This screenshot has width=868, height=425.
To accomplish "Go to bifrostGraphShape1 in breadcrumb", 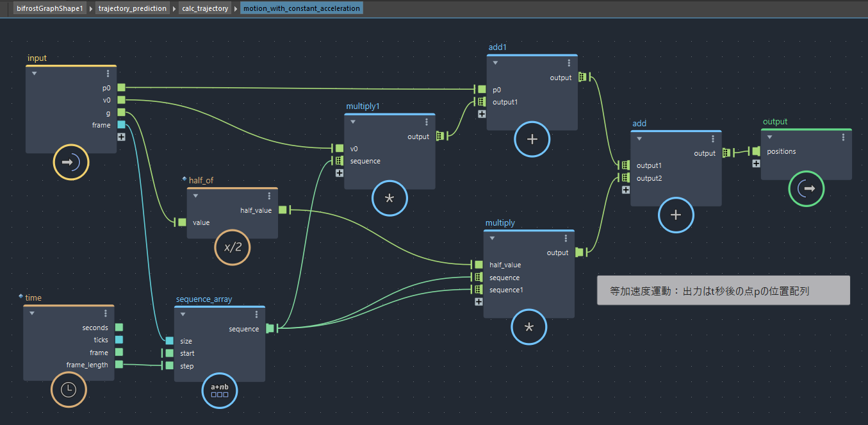I will tap(50, 8).
